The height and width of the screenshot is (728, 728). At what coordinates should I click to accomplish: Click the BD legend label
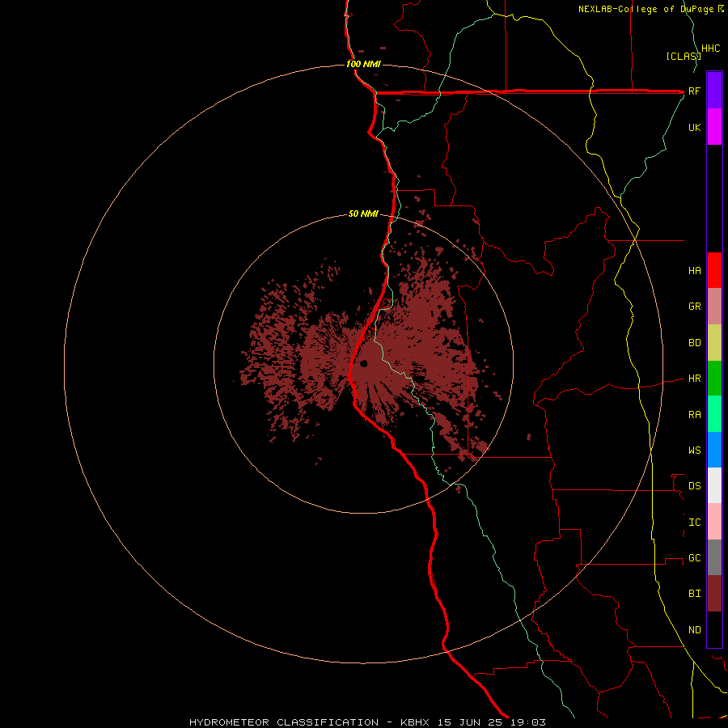[694, 343]
